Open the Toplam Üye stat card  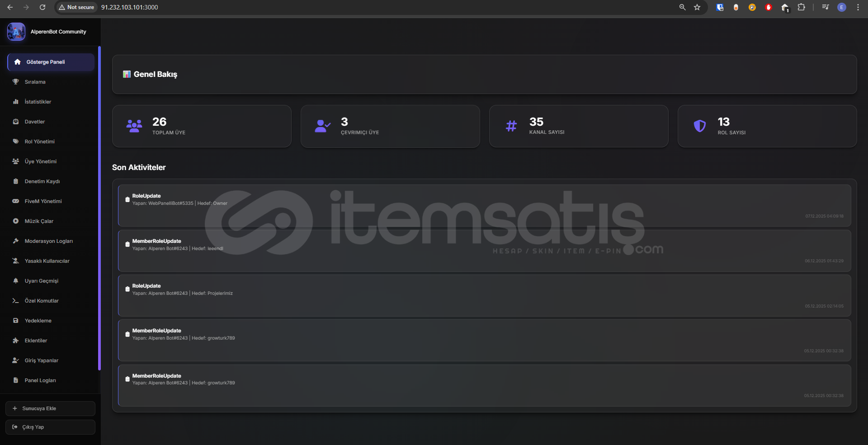[202, 126]
